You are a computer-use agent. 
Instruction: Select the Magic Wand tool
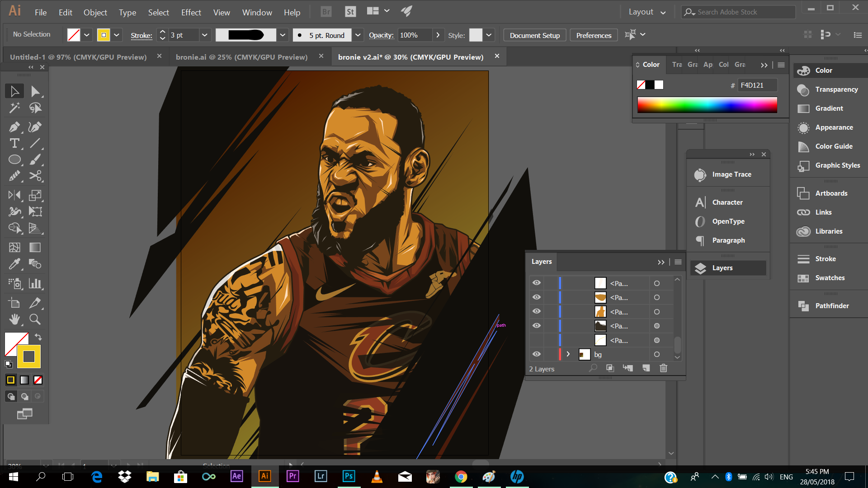(14, 108)
